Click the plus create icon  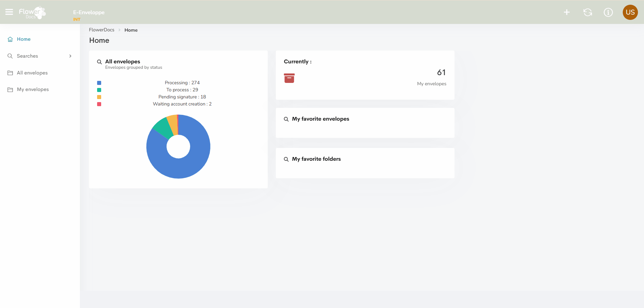(x=567, y=12)
